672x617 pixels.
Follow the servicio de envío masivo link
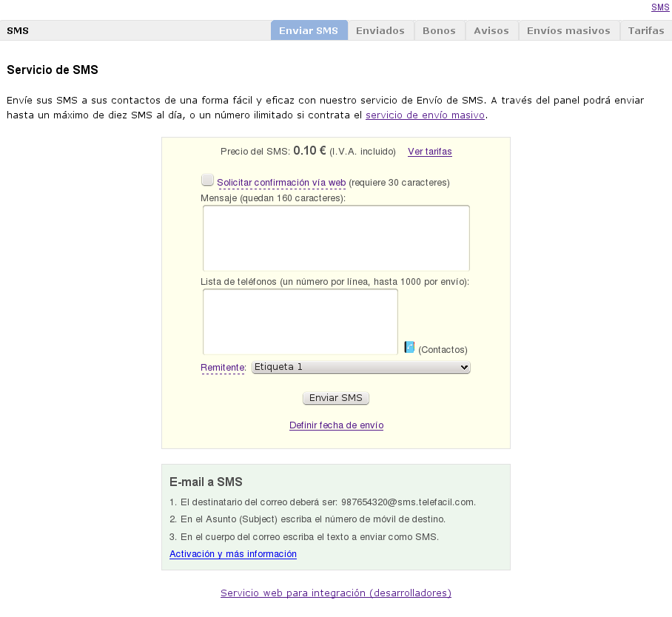[x=425, y=115]
